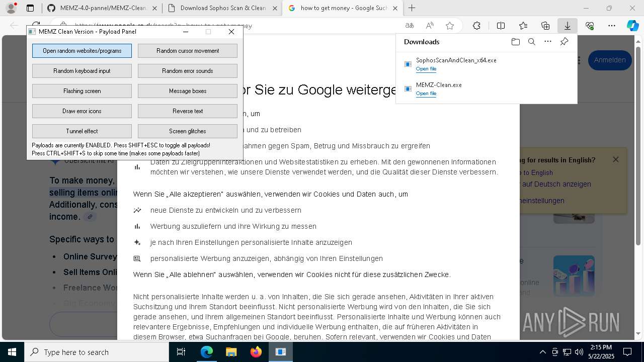Start the Flashing screen payload

tap(82, 91)
